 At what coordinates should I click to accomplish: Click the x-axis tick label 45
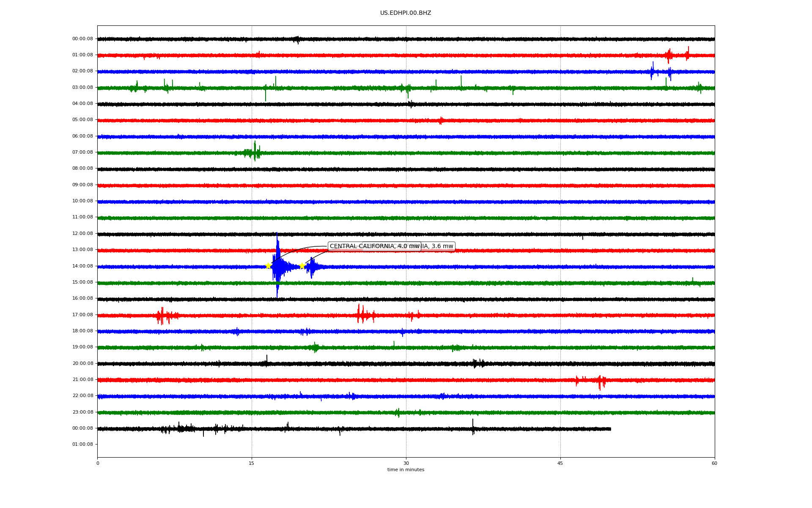pos(560,463)
